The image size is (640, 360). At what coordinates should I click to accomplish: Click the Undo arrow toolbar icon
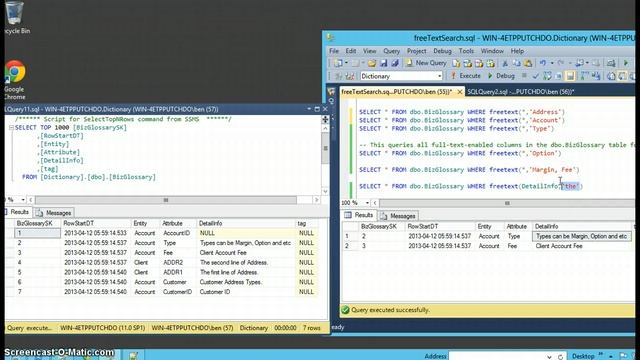click(x=543, y=63)
